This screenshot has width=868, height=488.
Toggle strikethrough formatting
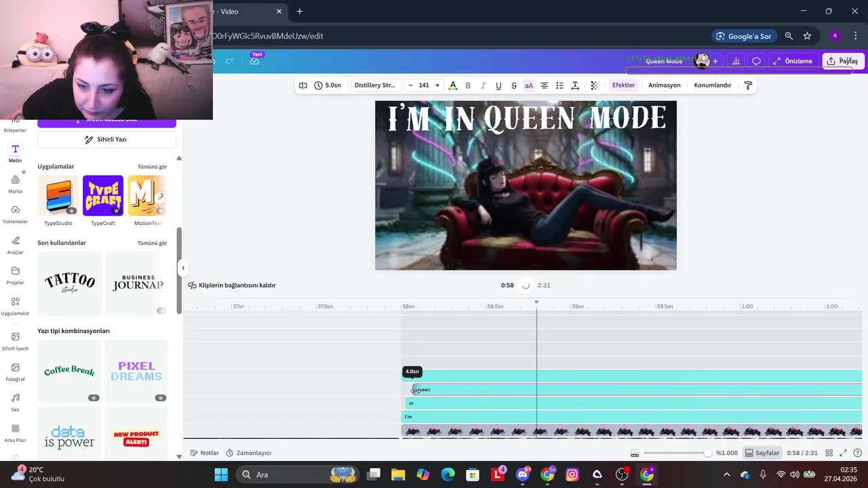(514, 85)
